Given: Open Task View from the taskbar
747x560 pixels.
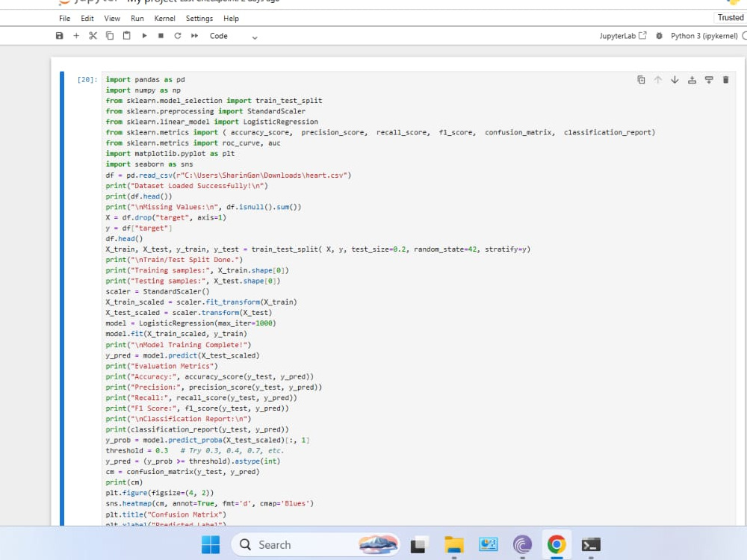Looking at the screenshot, I should 419,545.
